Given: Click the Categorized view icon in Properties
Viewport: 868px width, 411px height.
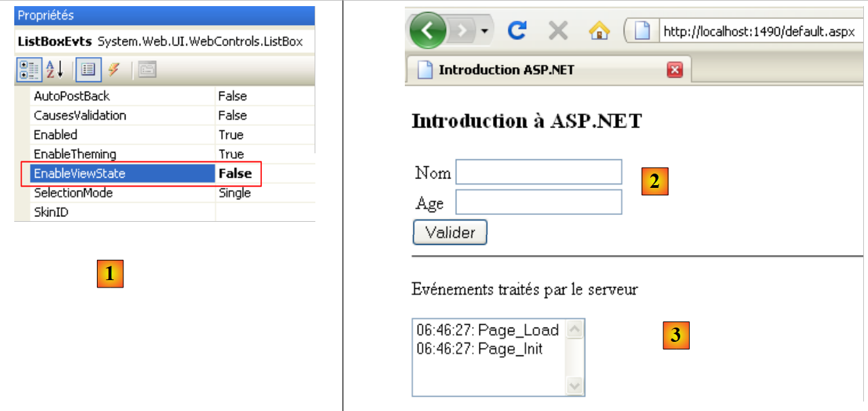Looking at the screenshot, I should [29, 69].
